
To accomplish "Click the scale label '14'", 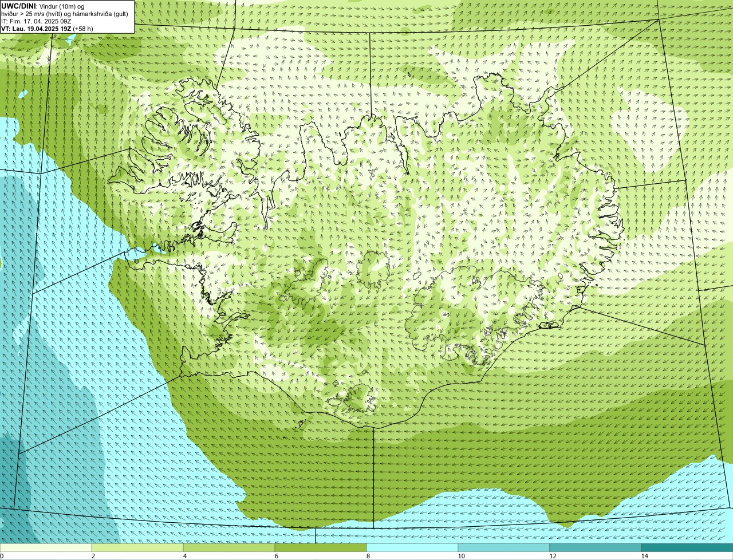I will coord(644,556).
